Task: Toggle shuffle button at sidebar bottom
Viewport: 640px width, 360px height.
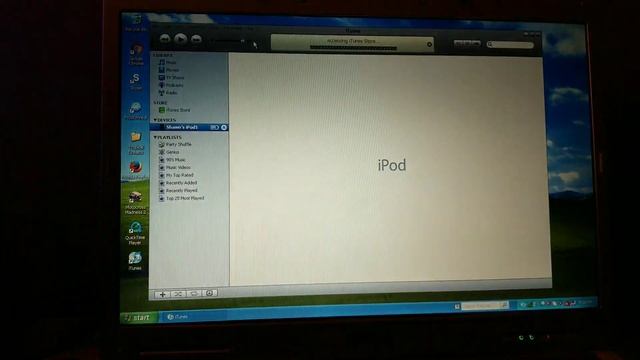Action: click(x=178, y=293)
